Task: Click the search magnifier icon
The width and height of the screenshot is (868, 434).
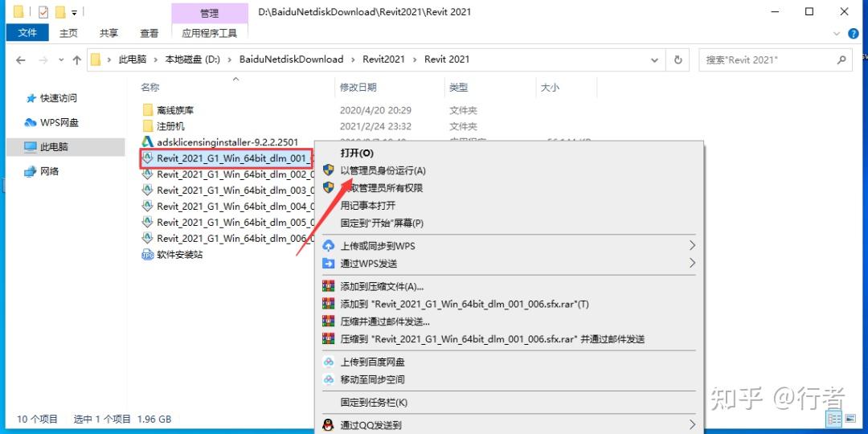Action: click(841, 59)
